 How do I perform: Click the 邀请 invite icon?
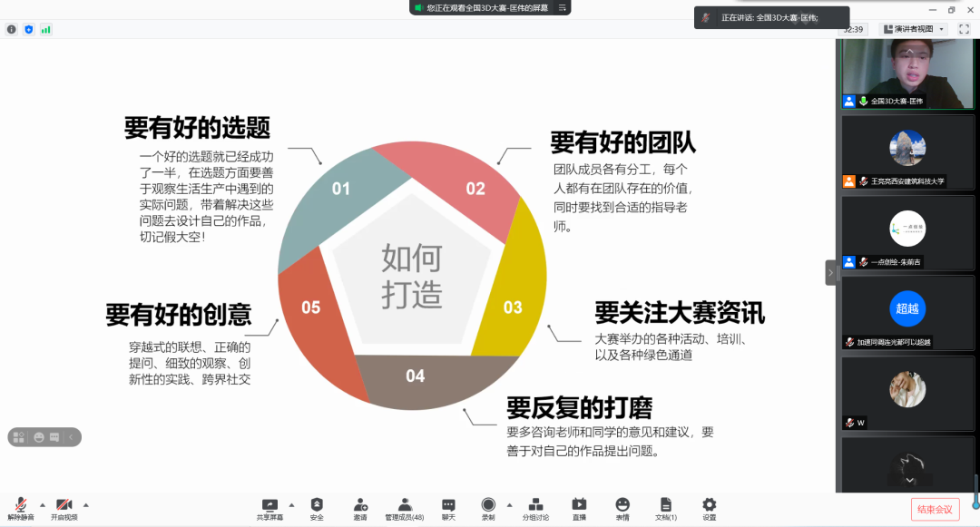coord(360,507)
